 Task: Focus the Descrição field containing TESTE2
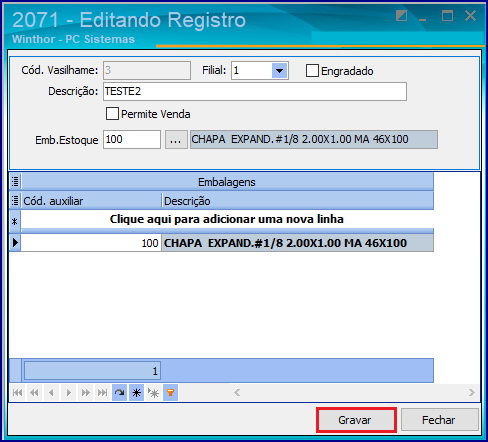coord(255,91)
